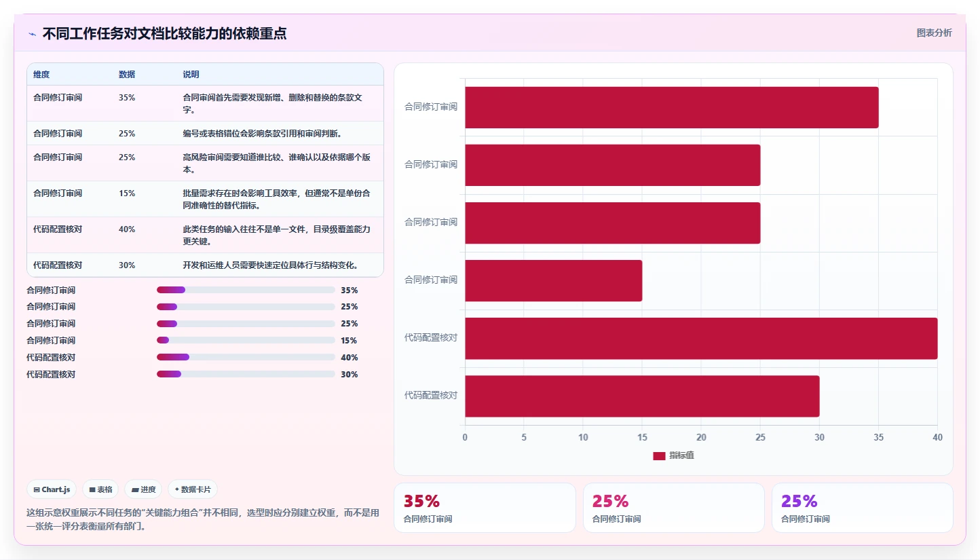Select the 40% progress bar
The width and height of the screenshot is (980, 560).
246,357
